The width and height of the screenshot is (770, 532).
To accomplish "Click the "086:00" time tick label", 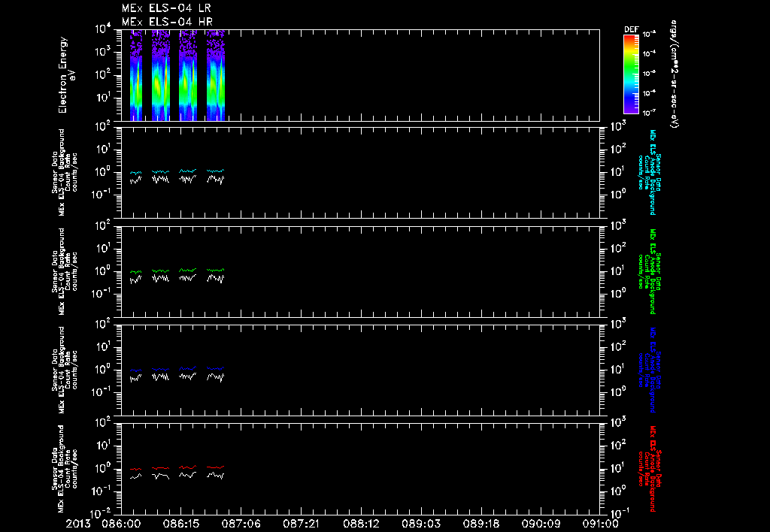I will (121, 524).
